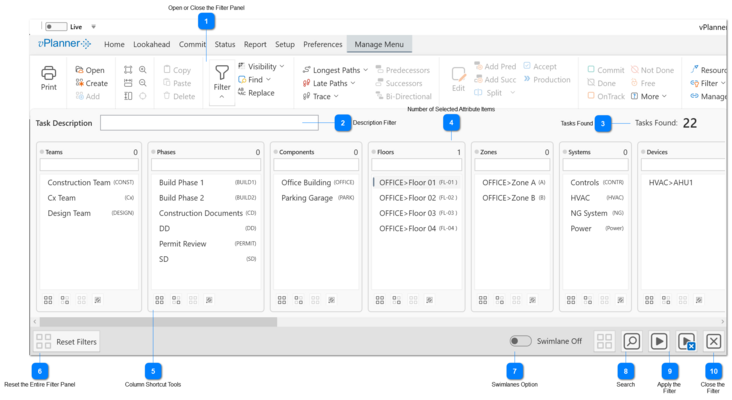The height and width of the screenshot is (400, 732).
Task: Open the Report tab
Action: [x=255, y=44]
